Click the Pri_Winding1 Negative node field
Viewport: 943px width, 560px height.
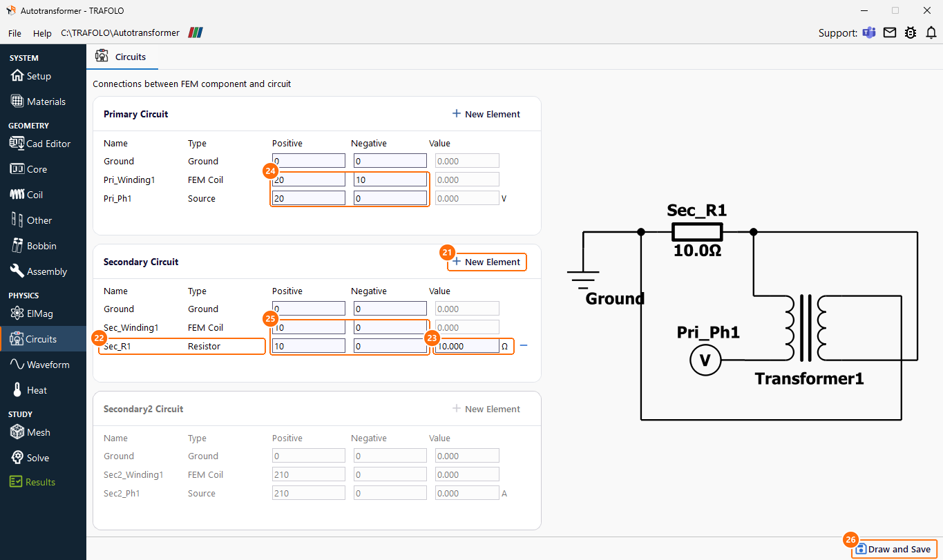(x=390, y=180)
